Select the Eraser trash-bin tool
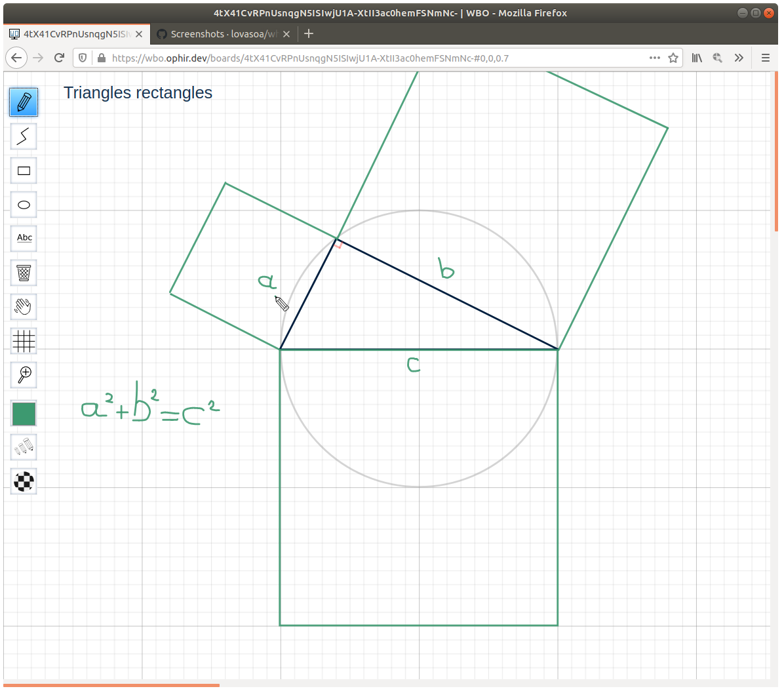This screenshot has height=693, width=784. pos(24,273)
